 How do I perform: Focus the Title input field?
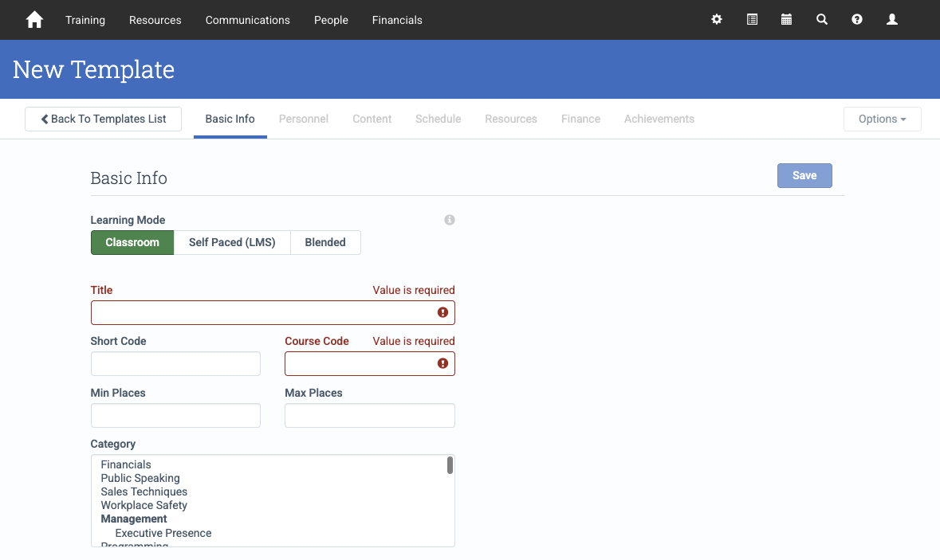[x=273, y=312]
